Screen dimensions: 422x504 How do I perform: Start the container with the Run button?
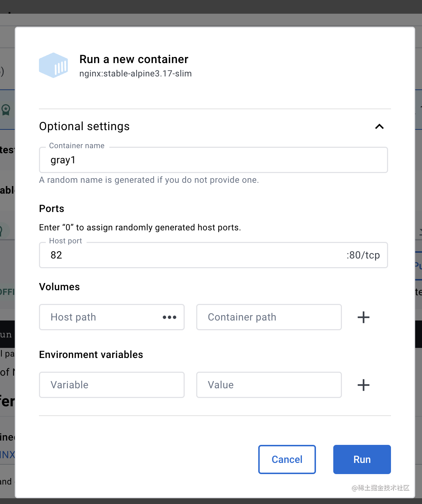(362, 459)
